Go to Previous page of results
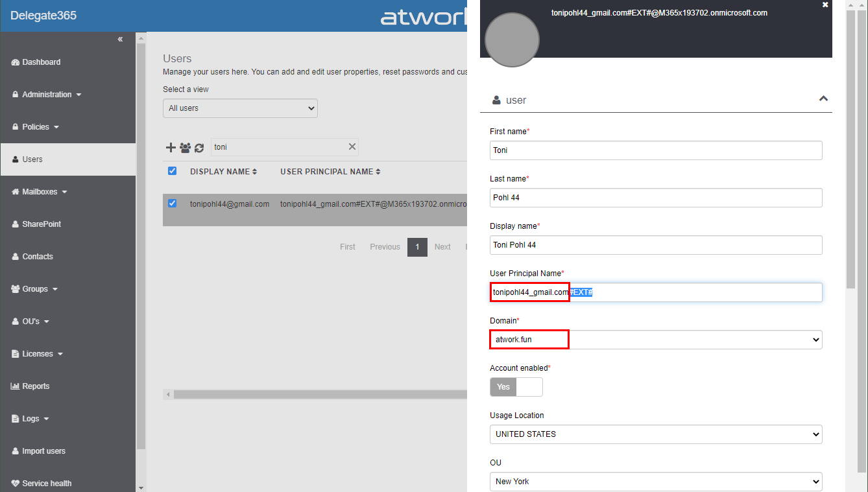Screen dimensions: 868x492 pos(385,247)
